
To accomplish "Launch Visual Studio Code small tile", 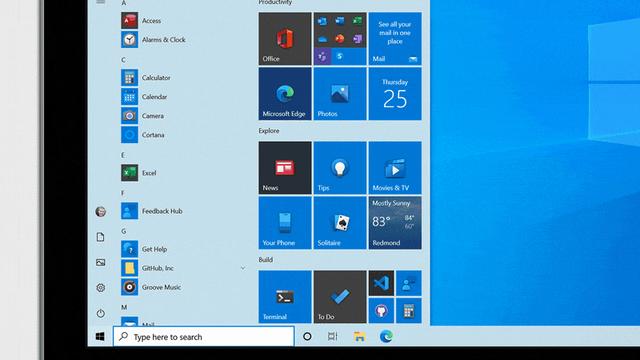I will pos(381,283).
